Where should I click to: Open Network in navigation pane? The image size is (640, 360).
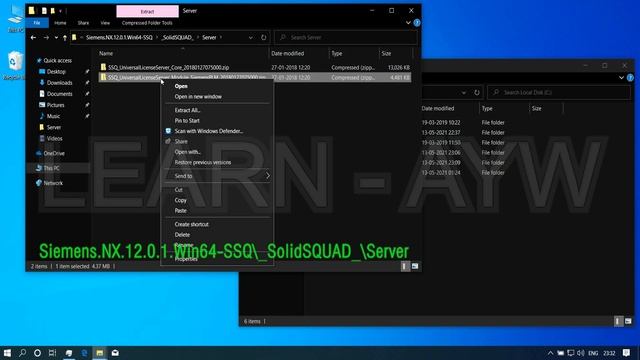53,183
